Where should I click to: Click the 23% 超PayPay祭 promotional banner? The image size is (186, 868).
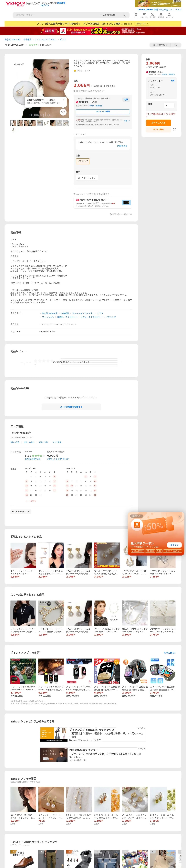[x=93, y=31]
